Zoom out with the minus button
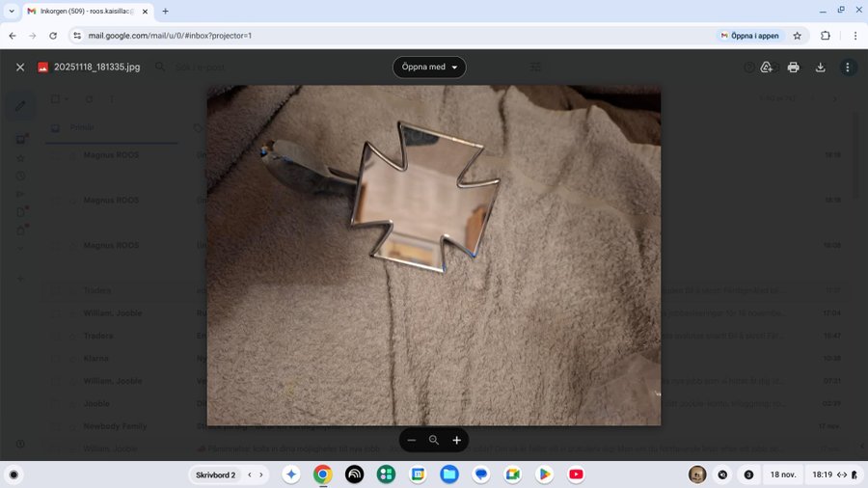This screenshot has width=868, height=488. [x=412, y=440]
